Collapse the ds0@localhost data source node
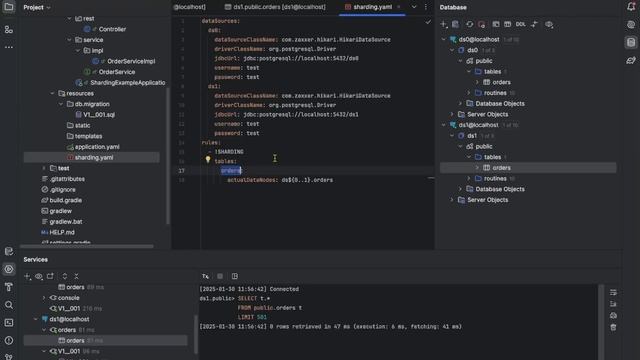 coord(444,40)
